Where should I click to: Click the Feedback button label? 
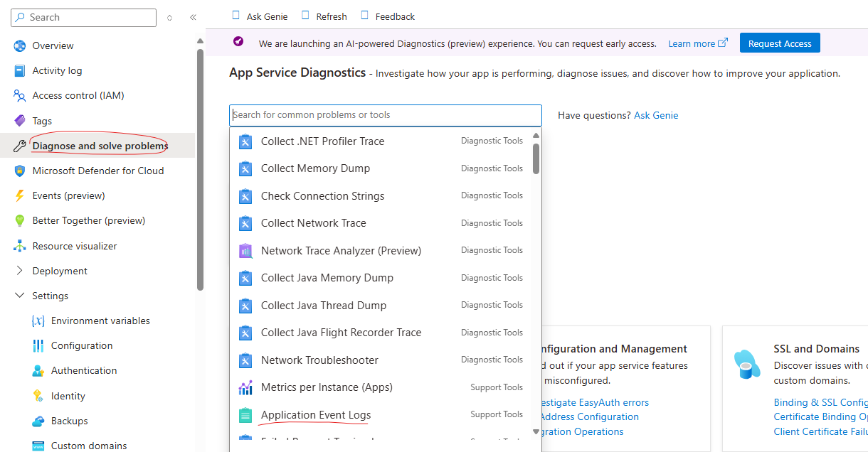pos(395,16)
